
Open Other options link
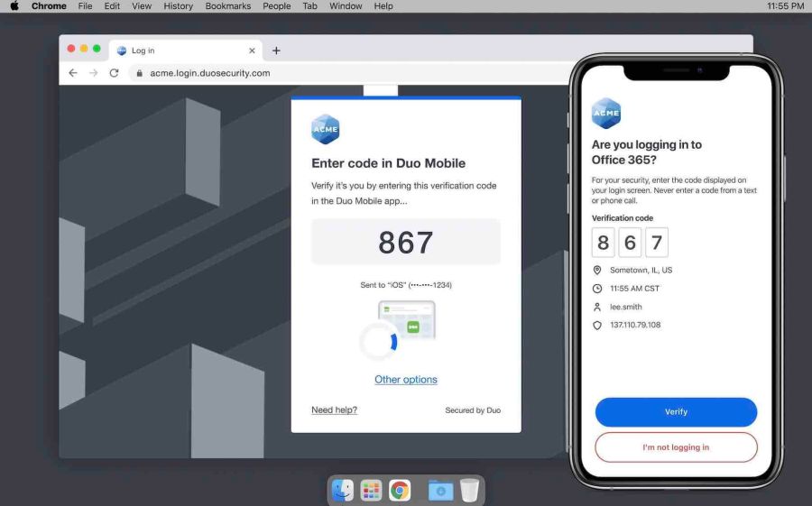click(x=405, y=380)
